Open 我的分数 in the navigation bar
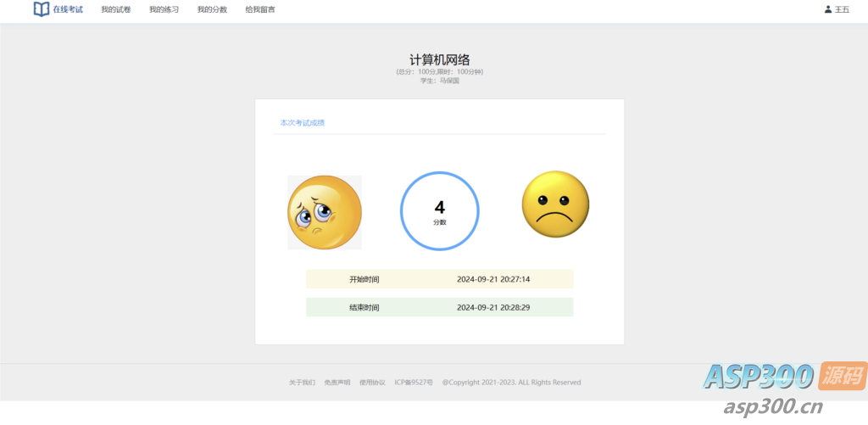This screenshot has width=868, height=425. coord(212,10)
